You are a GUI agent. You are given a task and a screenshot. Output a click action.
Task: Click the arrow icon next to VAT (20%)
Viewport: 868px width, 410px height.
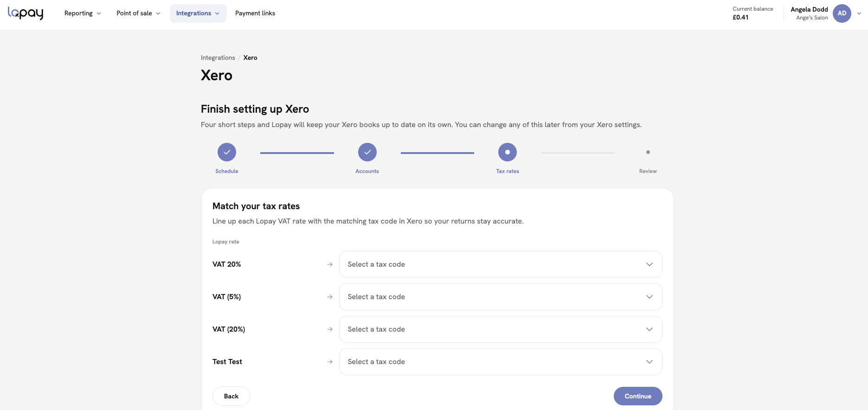point(330,329)
